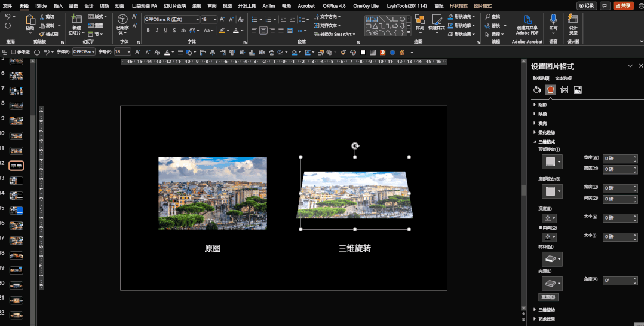
Task: Open Fill & Line tab in format pane
Action: pyautogui.click(x=537, y=90)
